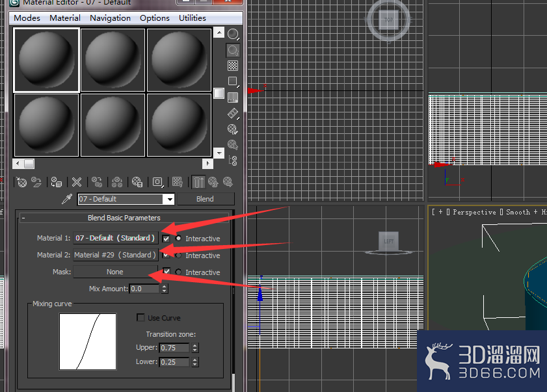The width and height of the screenshot is (547, 392).
Task: Click the Mix Amount value field
Action: 145,289
